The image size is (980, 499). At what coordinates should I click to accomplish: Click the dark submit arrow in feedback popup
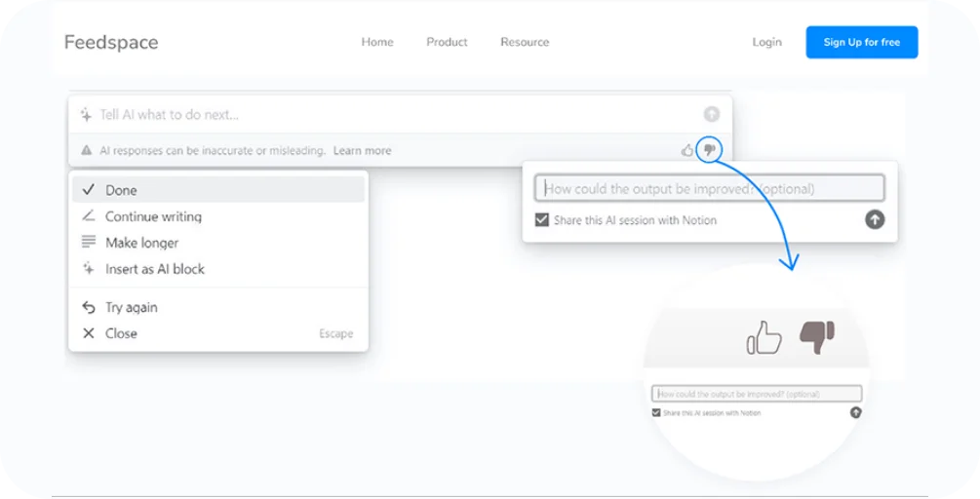[875, 219]
